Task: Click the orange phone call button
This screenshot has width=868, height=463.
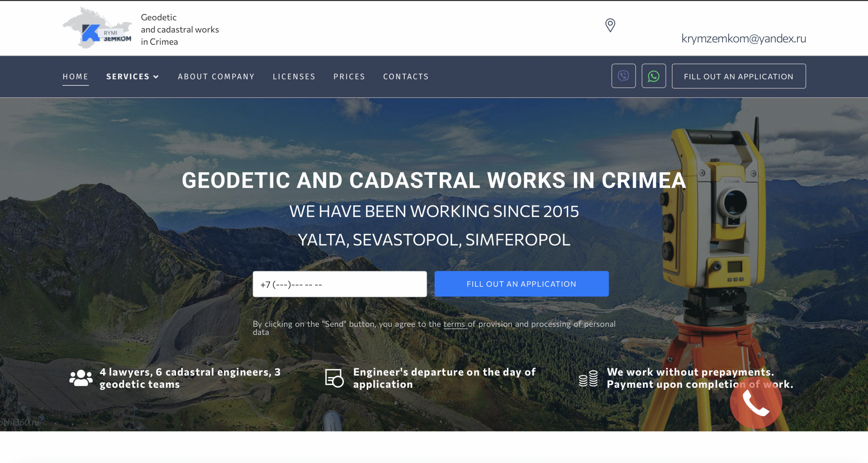Action: [756, 402]
